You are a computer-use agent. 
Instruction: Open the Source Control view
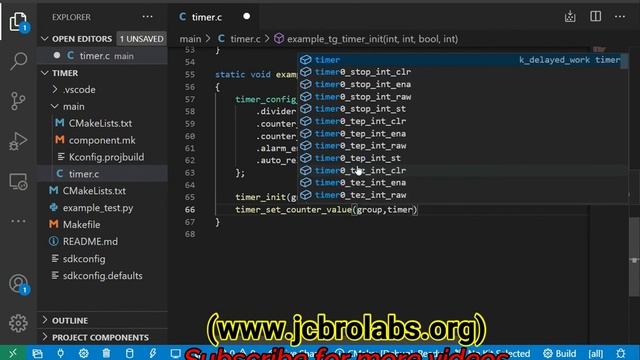[x=18, y=101]
